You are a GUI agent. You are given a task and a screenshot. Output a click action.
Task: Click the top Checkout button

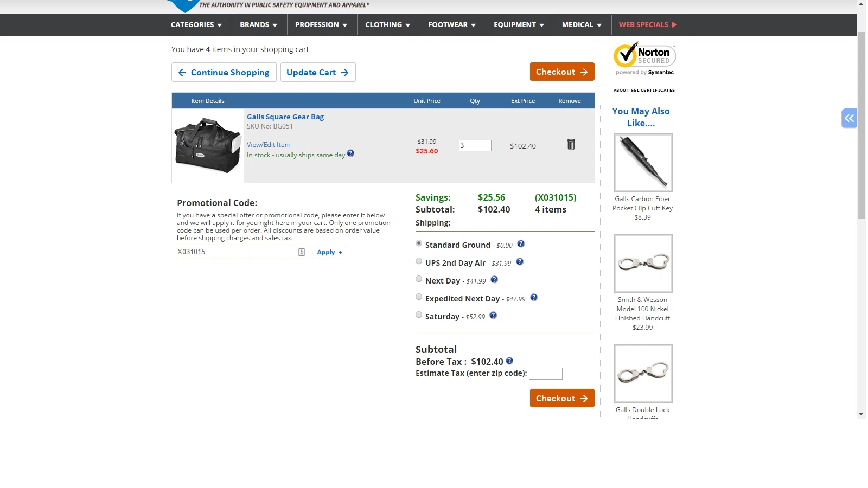pyautogui.click(x=562, y=72)
